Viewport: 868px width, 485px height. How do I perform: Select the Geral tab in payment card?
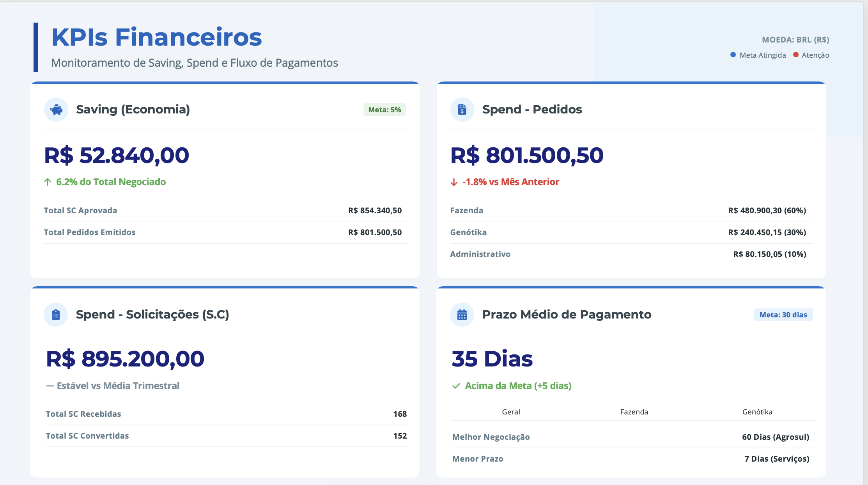click(511, 412)
